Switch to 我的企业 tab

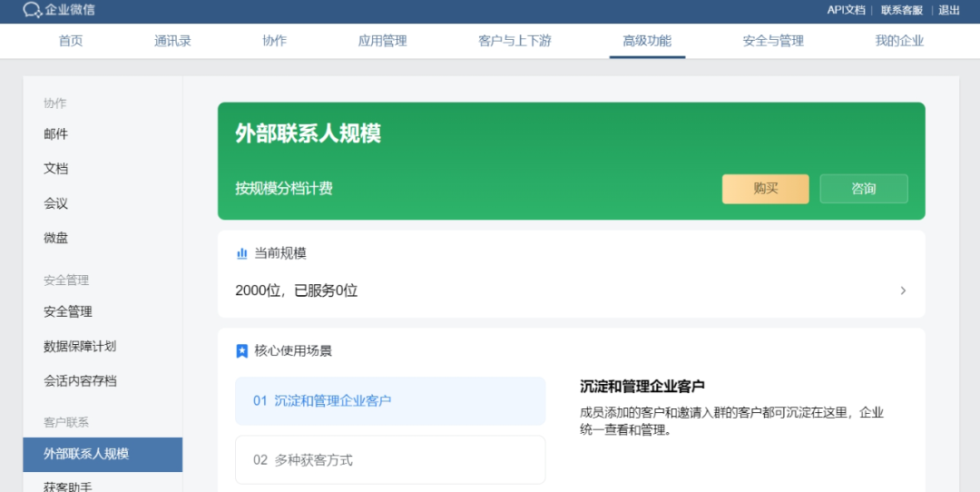[899, 41]
